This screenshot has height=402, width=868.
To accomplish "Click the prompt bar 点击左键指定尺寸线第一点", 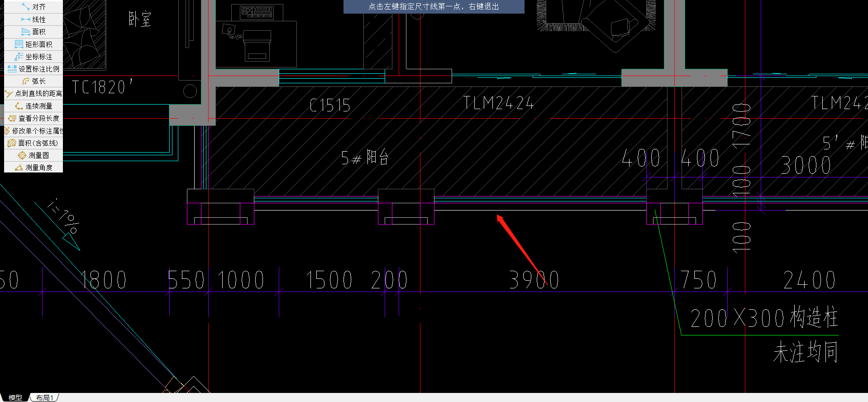I will point(434,7).
